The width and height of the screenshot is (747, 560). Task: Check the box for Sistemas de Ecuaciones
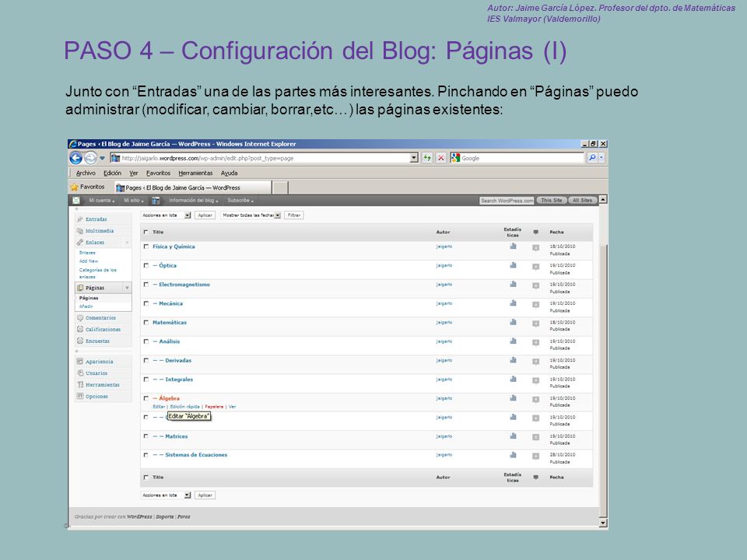point(146,455)
